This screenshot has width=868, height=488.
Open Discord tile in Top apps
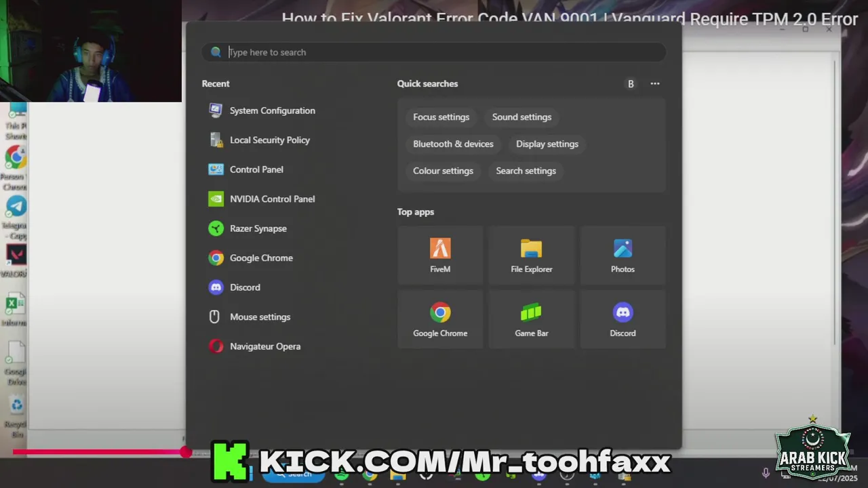623,319
